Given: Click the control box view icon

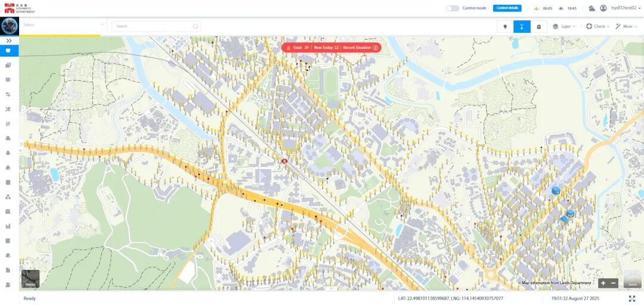Looking at the screenshot, I should click(x=538, y=26).
